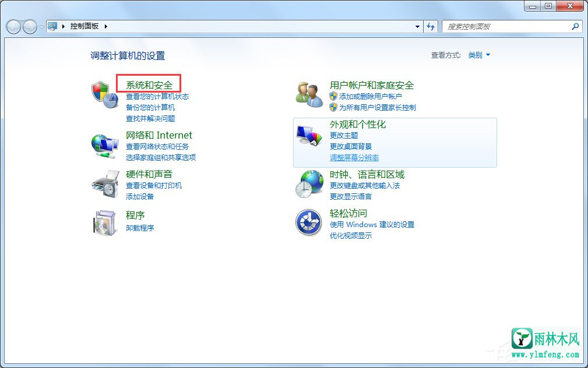Open the 类别 view mode dropdown

[479, 55]
